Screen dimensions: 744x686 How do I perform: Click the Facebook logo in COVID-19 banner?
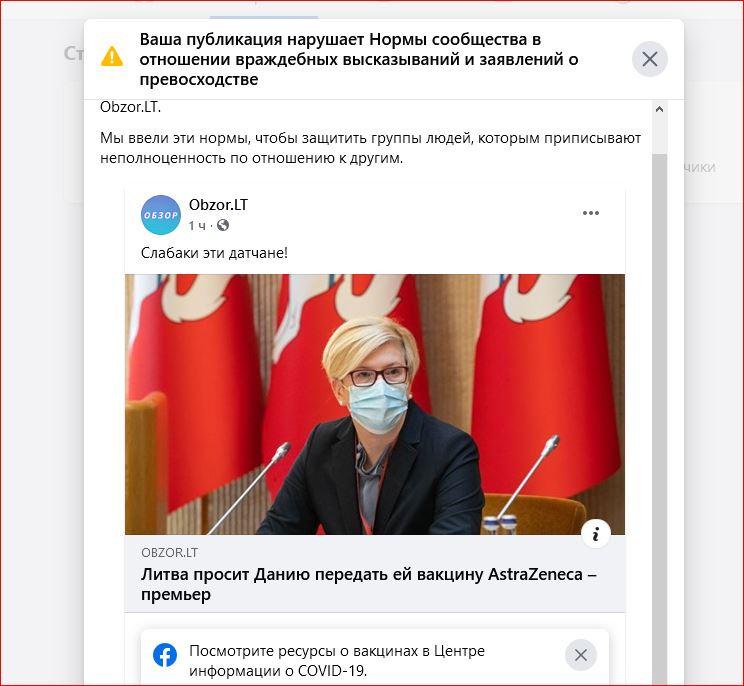point(165,655)
